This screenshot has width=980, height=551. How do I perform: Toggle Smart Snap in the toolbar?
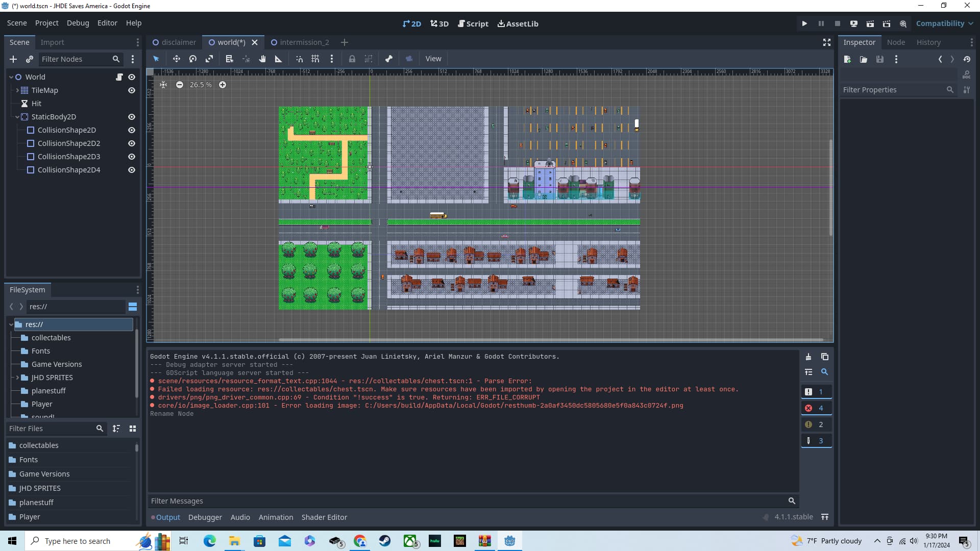(x=299, y=59)
